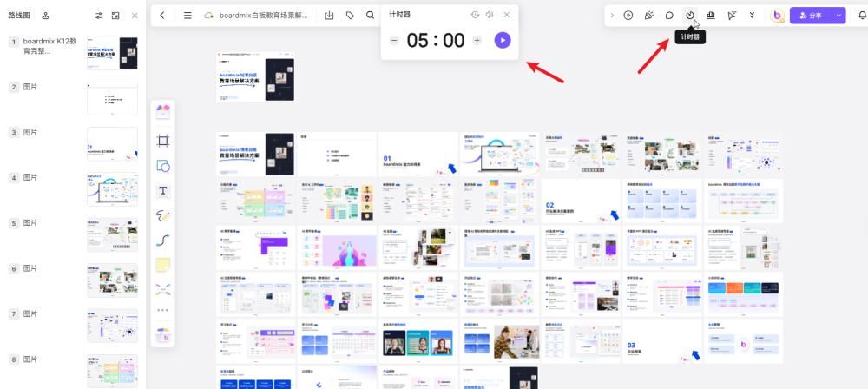Select roadmap item 4 thumbnail
The width and height of the screenshot is (868, 389).
click(112, 189)
